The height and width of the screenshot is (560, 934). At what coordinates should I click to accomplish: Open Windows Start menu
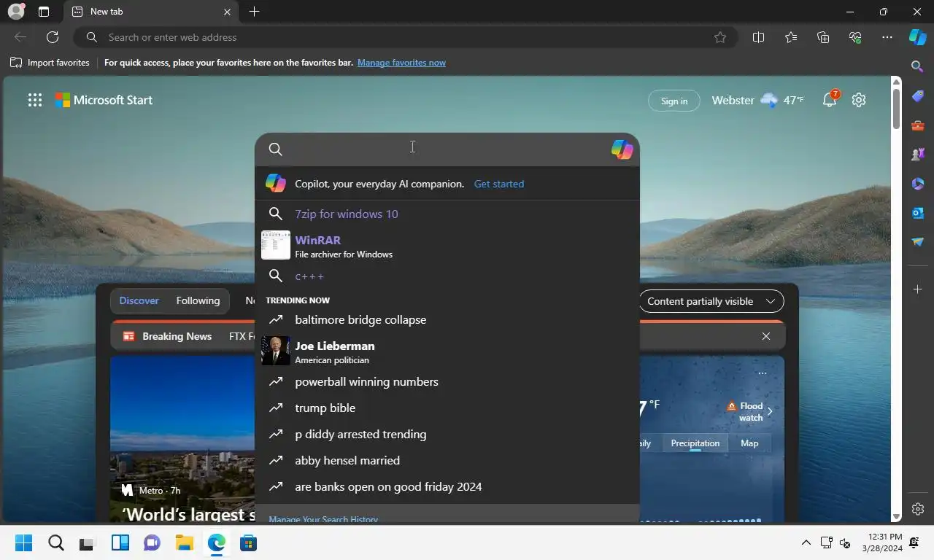23,542
